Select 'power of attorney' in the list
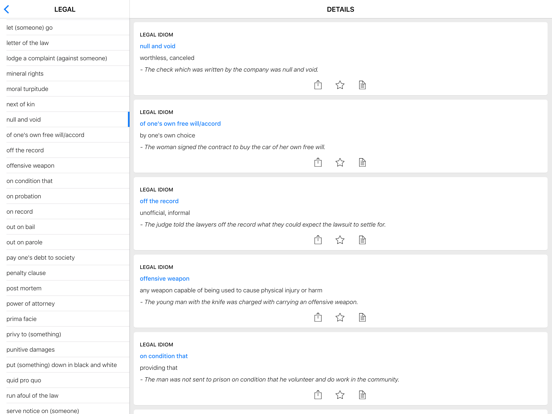552x414 pixels. point(65,303)
